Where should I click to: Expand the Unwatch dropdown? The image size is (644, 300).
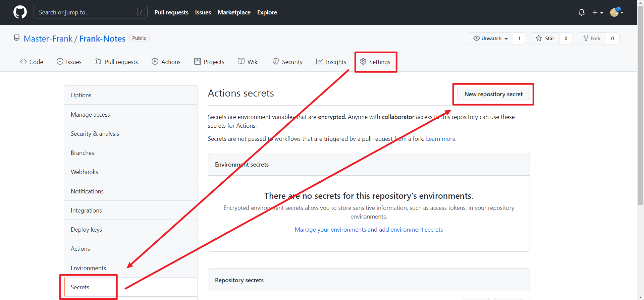[490, 38]
